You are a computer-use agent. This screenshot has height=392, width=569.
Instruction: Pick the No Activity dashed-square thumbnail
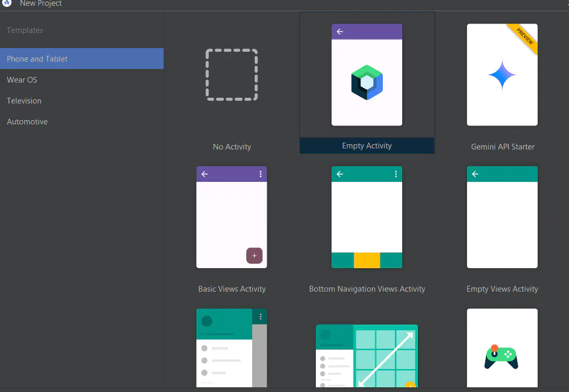click(232, 75)
